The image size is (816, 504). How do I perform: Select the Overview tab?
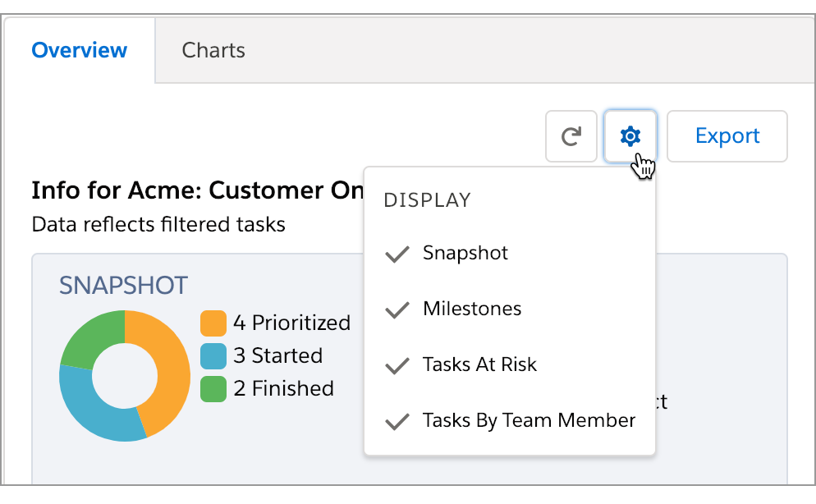tap(79, 50)
